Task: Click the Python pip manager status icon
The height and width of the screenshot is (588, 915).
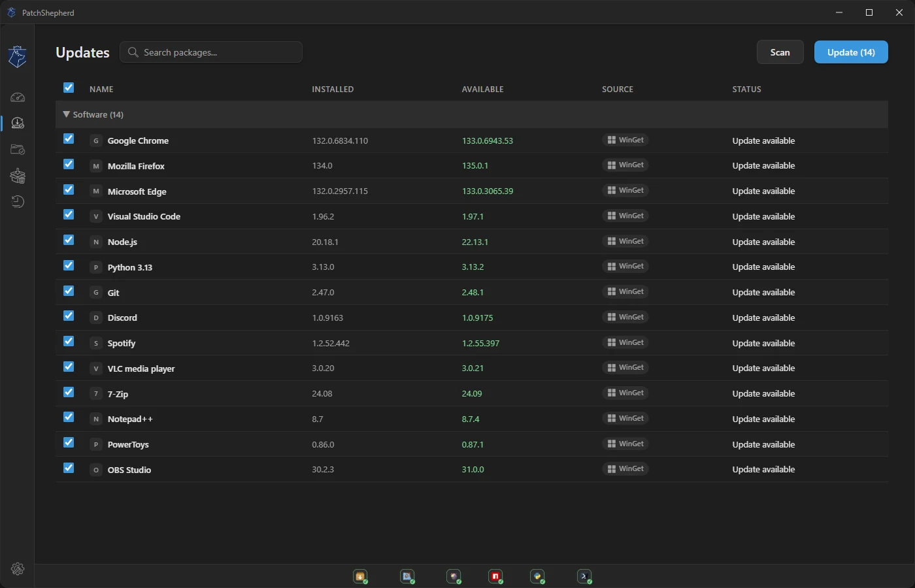Action: [x=537, y=576]
